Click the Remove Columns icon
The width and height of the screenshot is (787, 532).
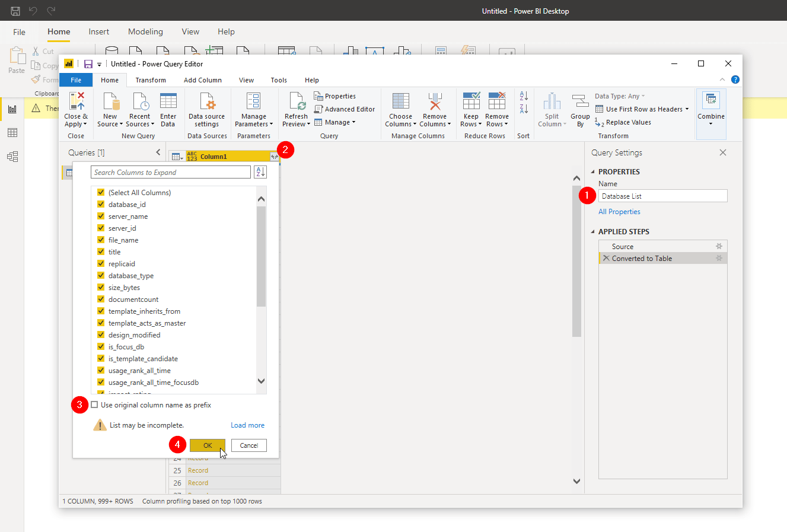coord(435,102)
